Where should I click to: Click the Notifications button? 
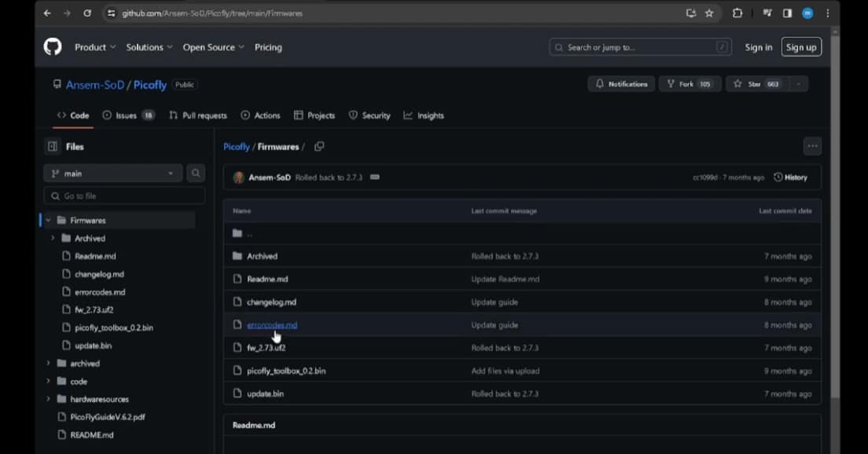tap(622, 84)
